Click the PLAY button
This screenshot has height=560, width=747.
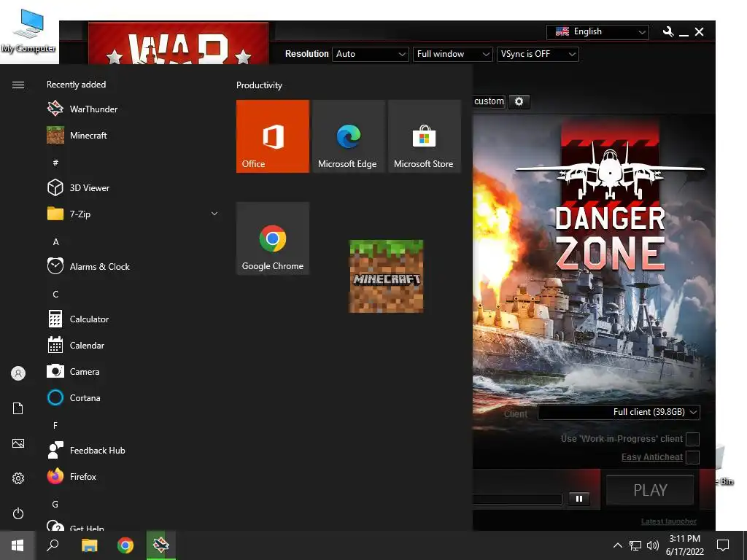point(650,489)
